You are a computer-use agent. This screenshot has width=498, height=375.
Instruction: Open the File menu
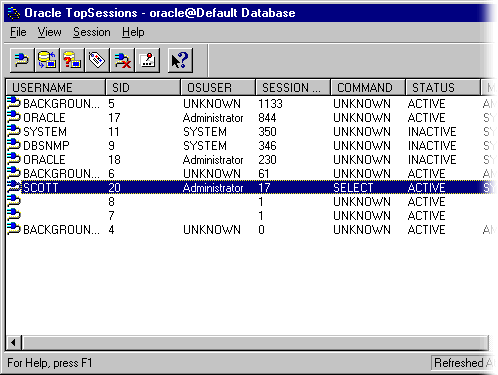click(18, 32)
